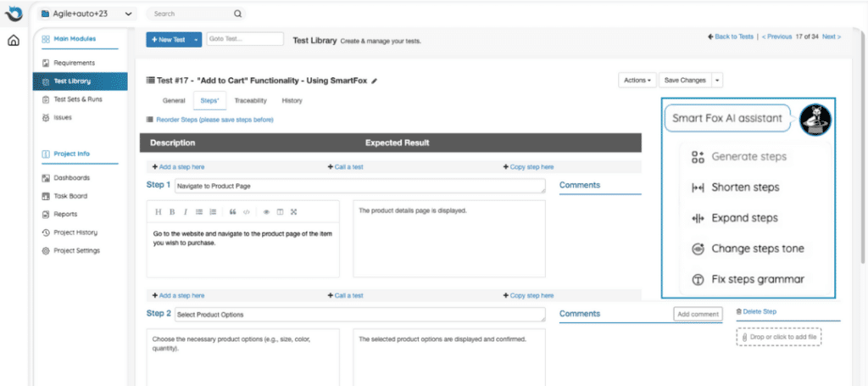The height and width of the screenshot is (386, 868).
Task: Toggle fullscreen mode in step editor
Action: (293, 211)
